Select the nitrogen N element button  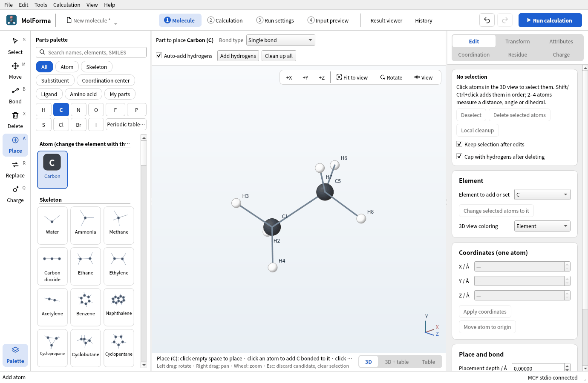pyautogui.click(x=78, y=110)
